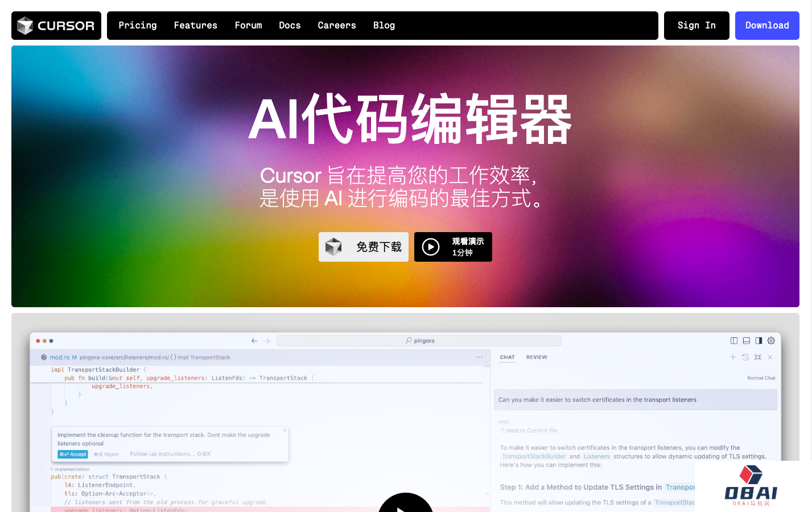Toggle the bottom panel layout icon
The image size is (812, 512).
[747, 341]
